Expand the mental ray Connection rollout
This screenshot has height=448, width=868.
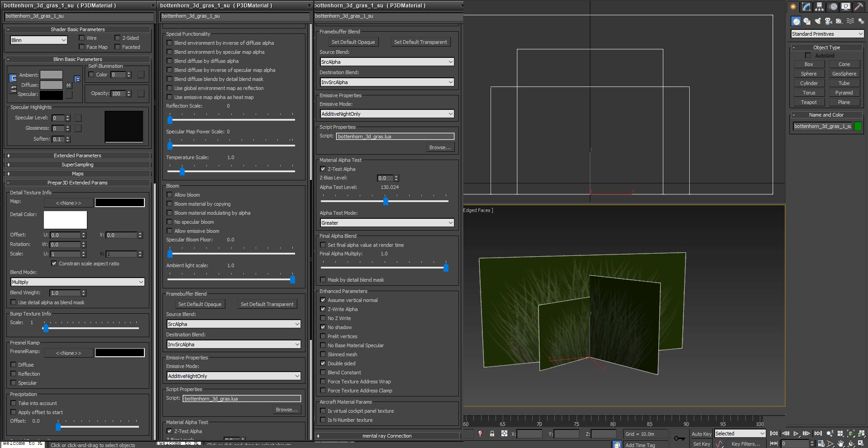pyautogui.click(x=387, y=436)
